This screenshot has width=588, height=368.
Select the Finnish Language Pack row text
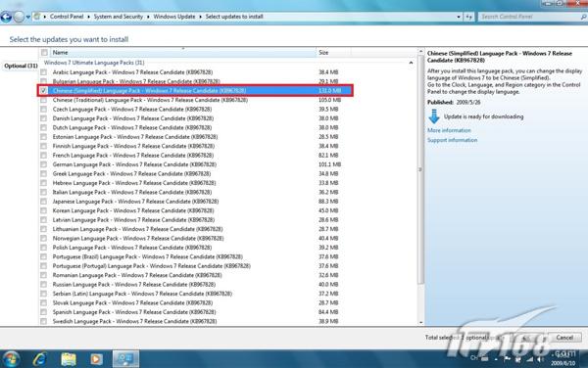coord(133,146)
